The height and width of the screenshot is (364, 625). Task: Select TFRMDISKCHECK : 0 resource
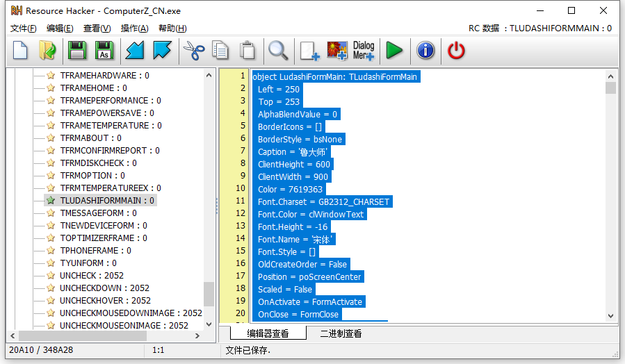tap(99, 163)
